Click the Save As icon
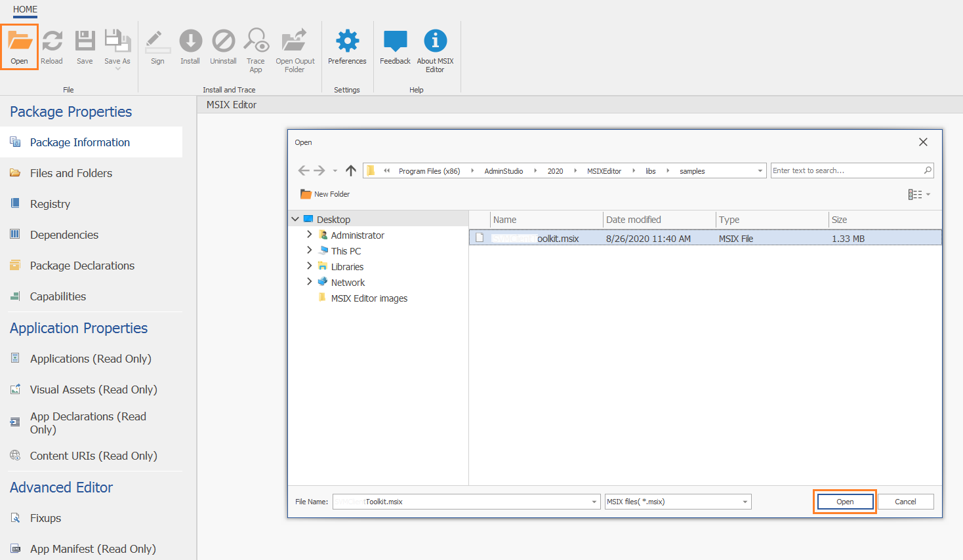963x560 pixels. click(x=117, y=41)
